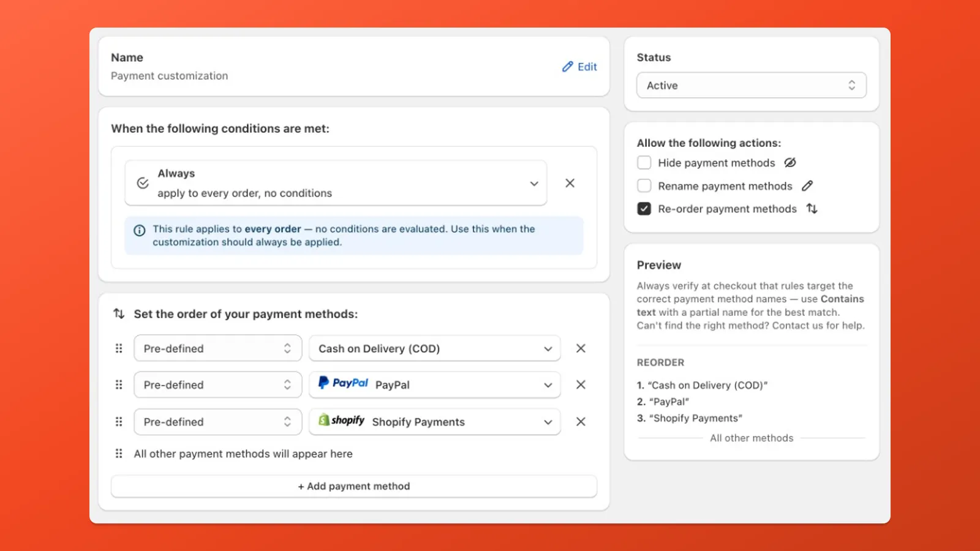Screen dimensions: 980x551
Task: Check the Rename payment methods checkbox
Action: pyautogui.click(x=644, y=186)
